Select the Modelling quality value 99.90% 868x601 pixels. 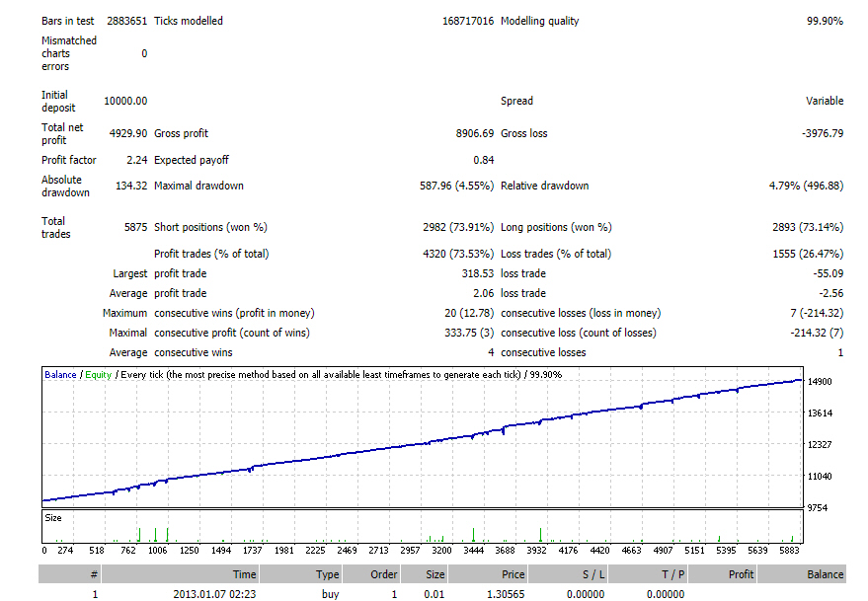click(825, 21)
